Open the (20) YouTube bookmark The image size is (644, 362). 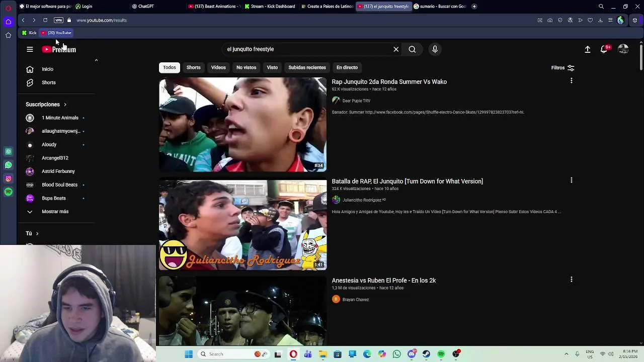tap(56, 33)
